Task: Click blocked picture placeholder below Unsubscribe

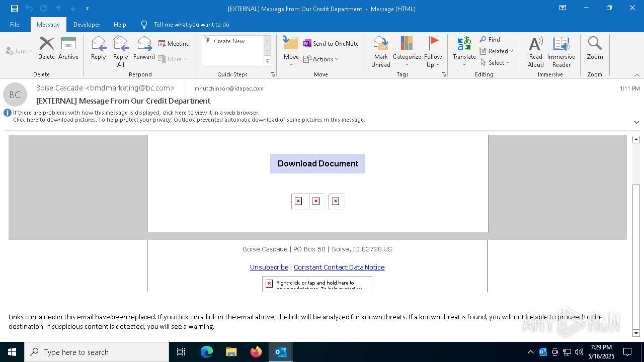Action: tap(317, 284)
